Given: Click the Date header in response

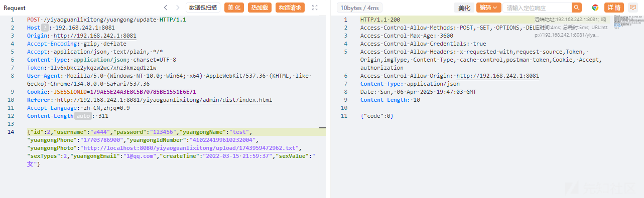Looking at the screenshot, I should 418,92.
